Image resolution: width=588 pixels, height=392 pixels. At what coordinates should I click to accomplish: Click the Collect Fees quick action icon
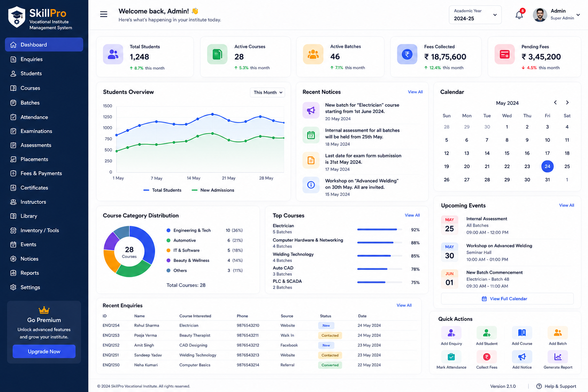tap(487, 357)
